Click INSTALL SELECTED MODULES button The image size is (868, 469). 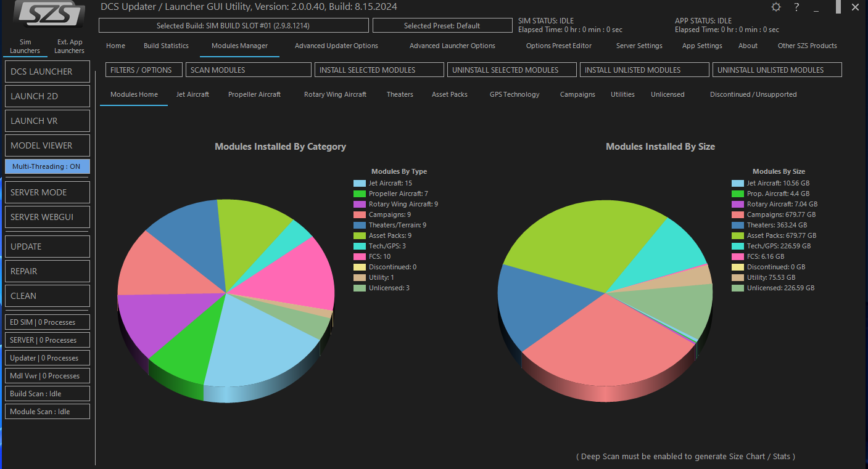point(379,70)
